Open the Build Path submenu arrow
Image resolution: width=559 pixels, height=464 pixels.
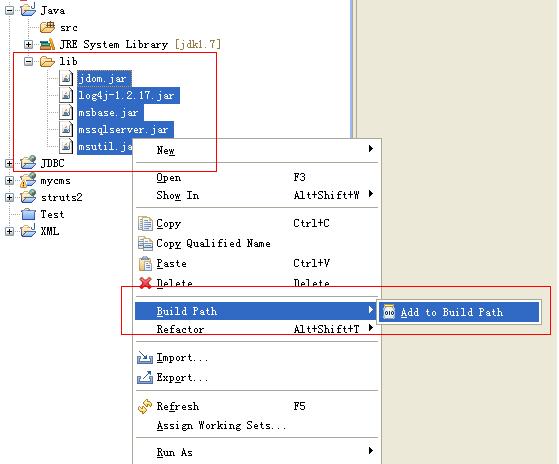pos(371,310)
